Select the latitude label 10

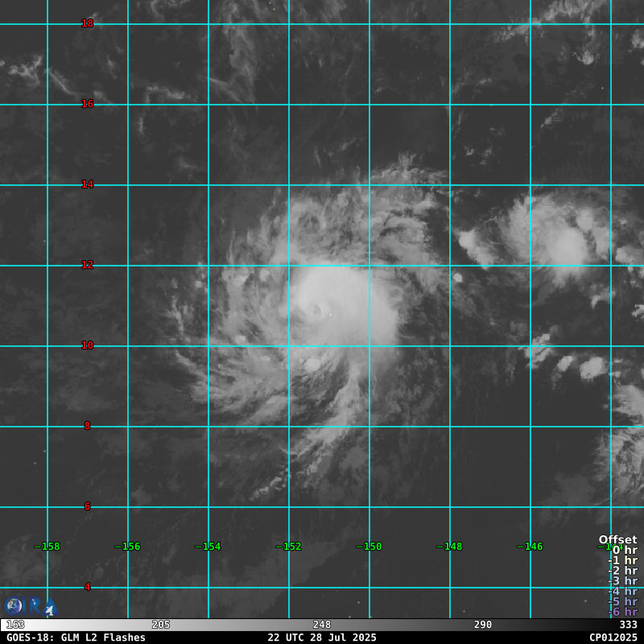tap(88, 345)
